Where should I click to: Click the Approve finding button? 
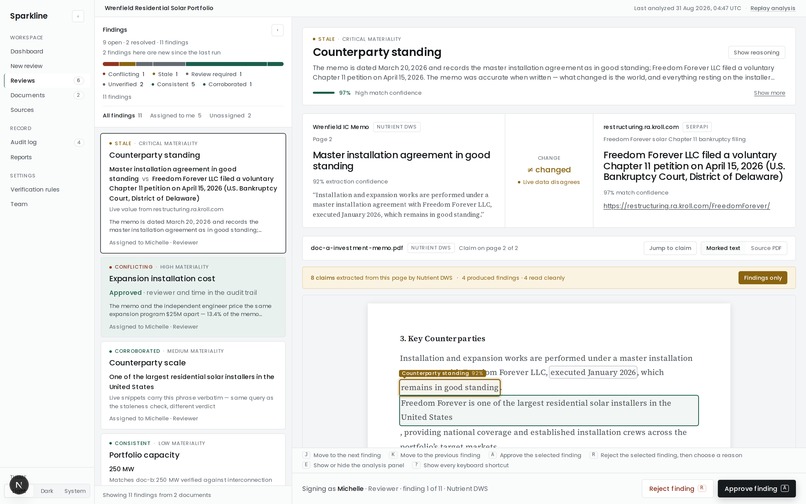pyautogui.click(x=756, y=489)
